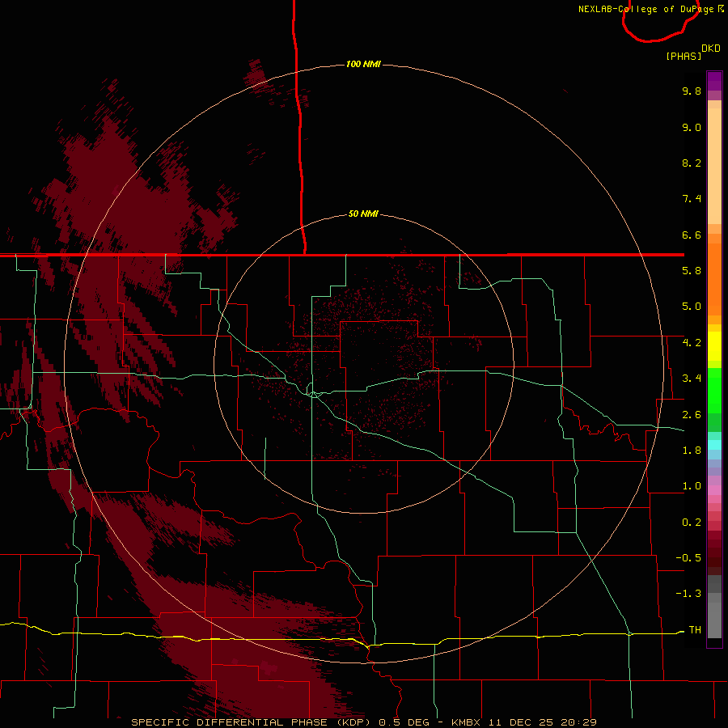Viewport: 728px width, 728px height.
Task: Click the [PHAS] label above the scale
Action: (684, 56)
